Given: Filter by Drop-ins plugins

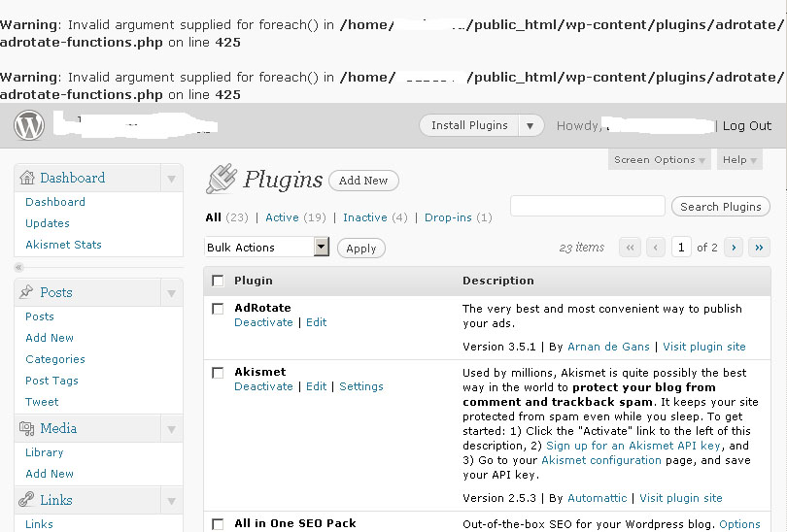Looking at the screenshot, I should (448, 217).
